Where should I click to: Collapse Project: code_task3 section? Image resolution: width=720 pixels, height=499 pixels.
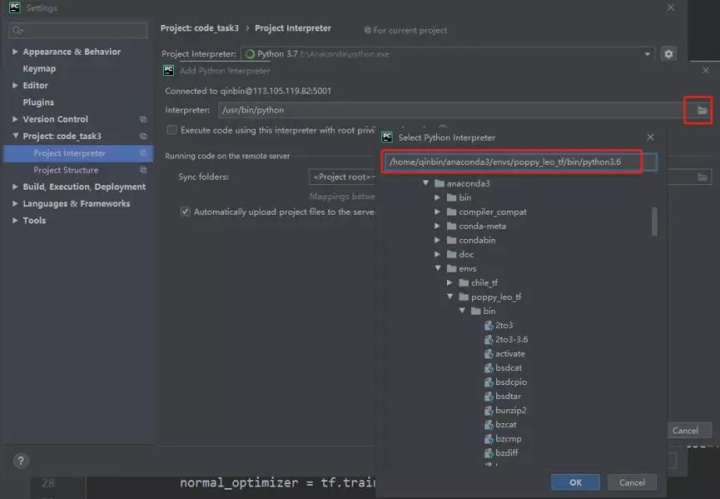16,136
